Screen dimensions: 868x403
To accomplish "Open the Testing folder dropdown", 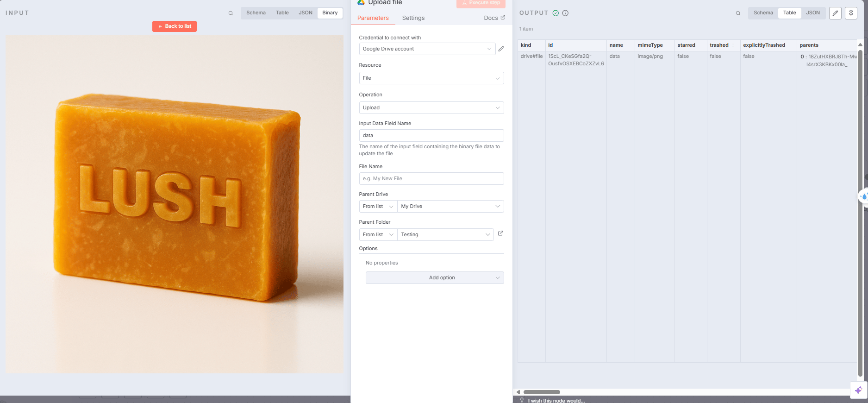I will 445,235.
